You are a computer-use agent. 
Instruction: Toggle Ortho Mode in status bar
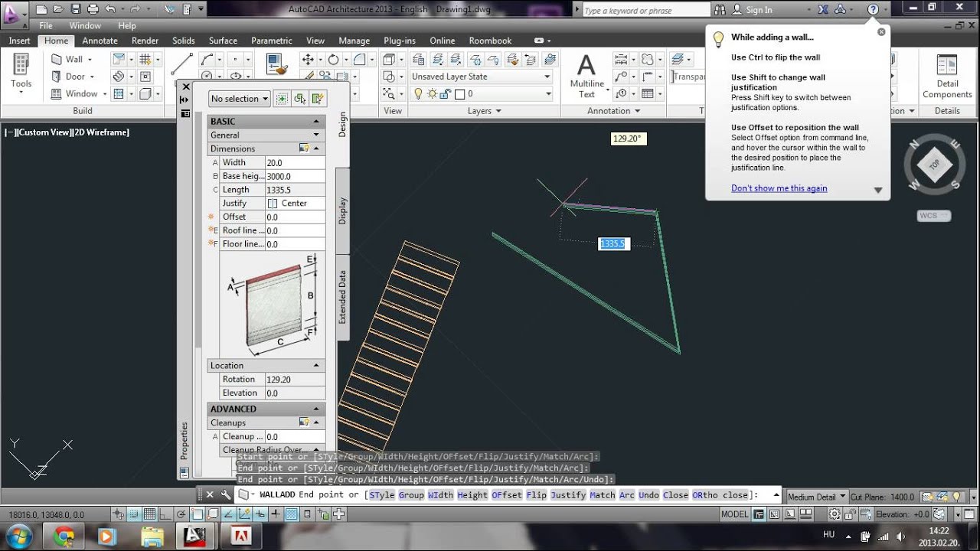click(x=165, y=514)
